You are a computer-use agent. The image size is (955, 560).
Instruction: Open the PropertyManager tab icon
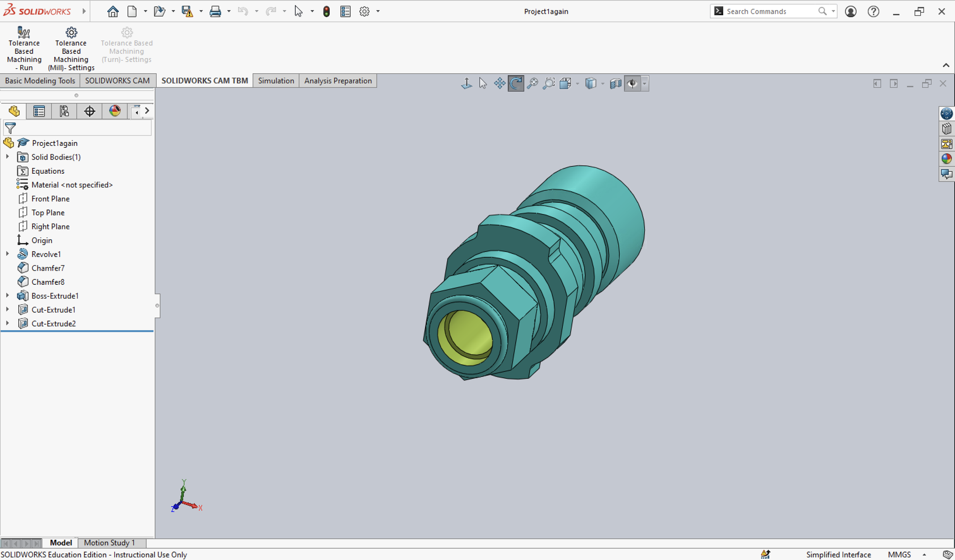(39, 111)
